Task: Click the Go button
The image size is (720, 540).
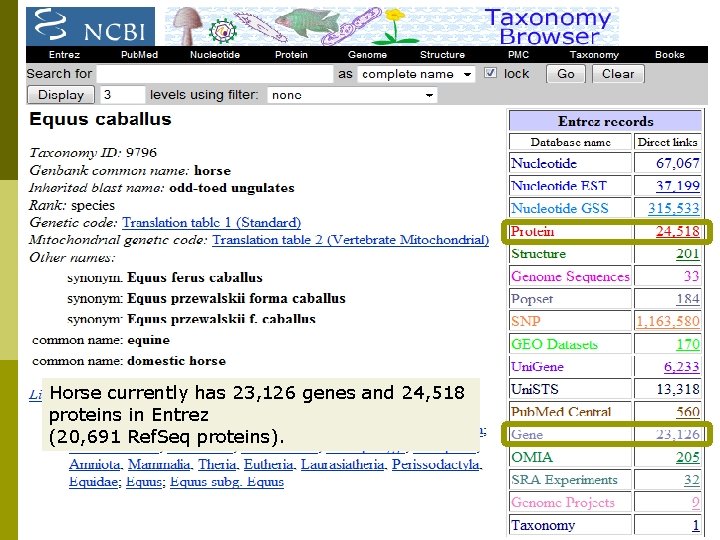Action: (x=566, y=74)
